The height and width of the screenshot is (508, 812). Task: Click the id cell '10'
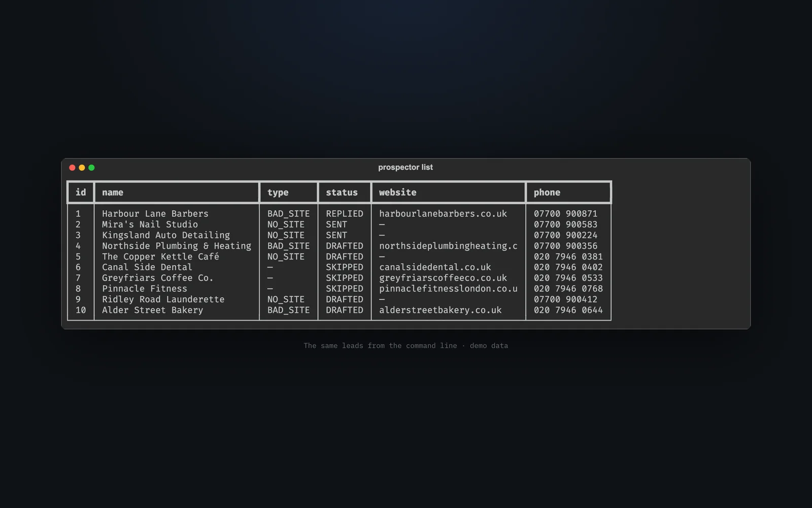pos(81,310)
